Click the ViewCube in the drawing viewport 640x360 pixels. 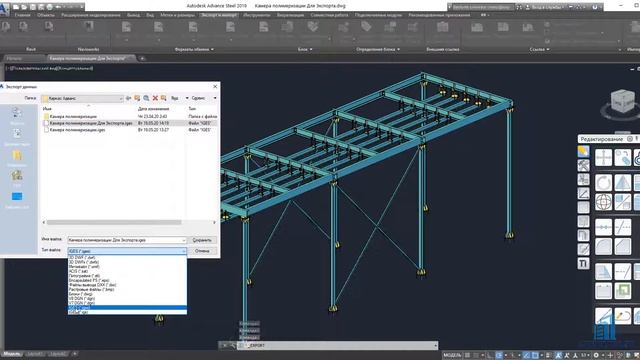(x=622, y=101)
